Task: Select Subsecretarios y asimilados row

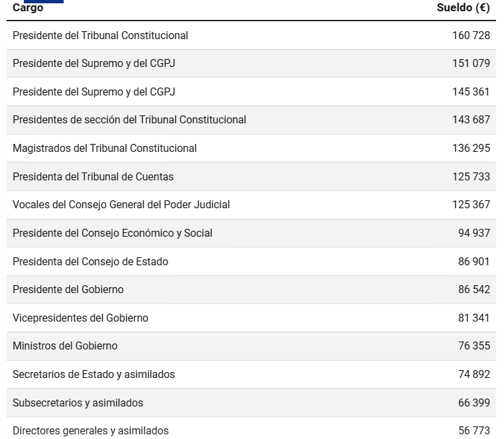Action: click(x=251, y=403)
